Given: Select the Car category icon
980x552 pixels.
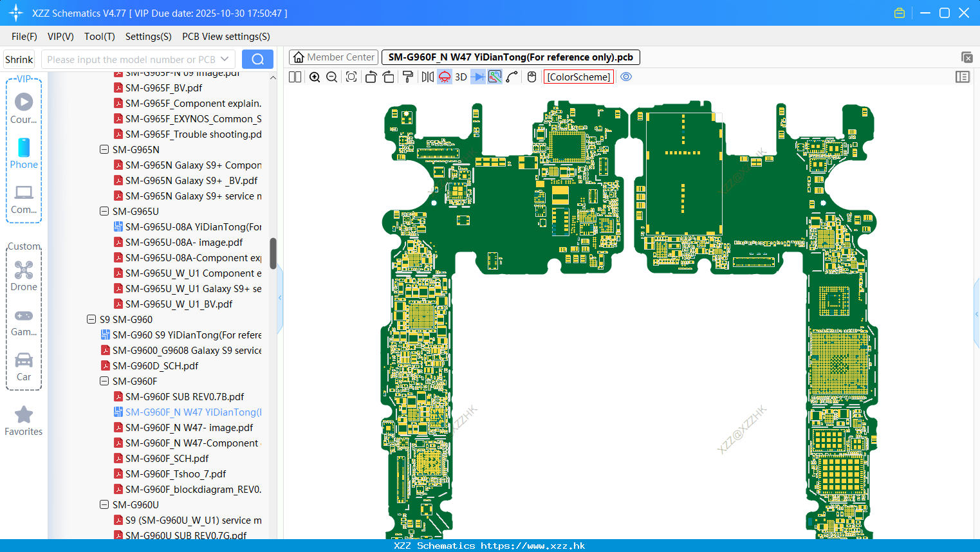Looking at the screenshot, I should tap(24, 367).
